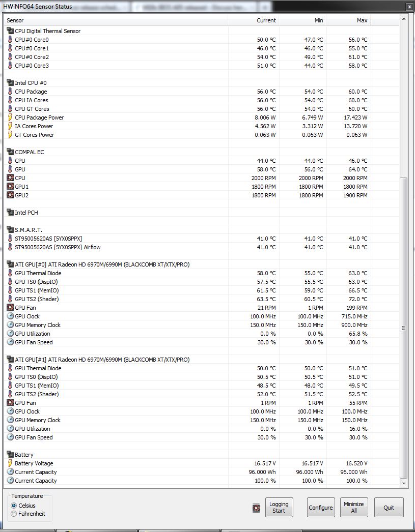Click the 16.0 % max utilization value
415x532 pixels.
358,429
